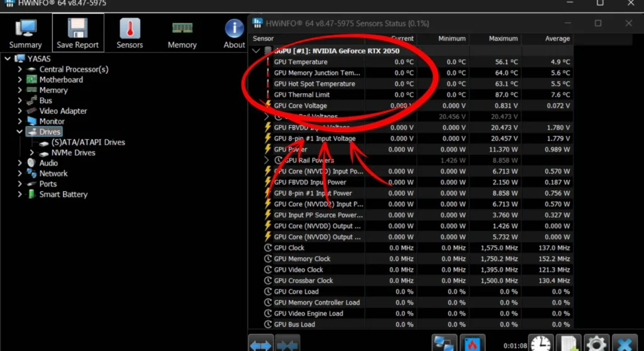This screenshot has height=351, width=644.
Task: Click GPU Video Engine Load icon
Action: point(268,313)
